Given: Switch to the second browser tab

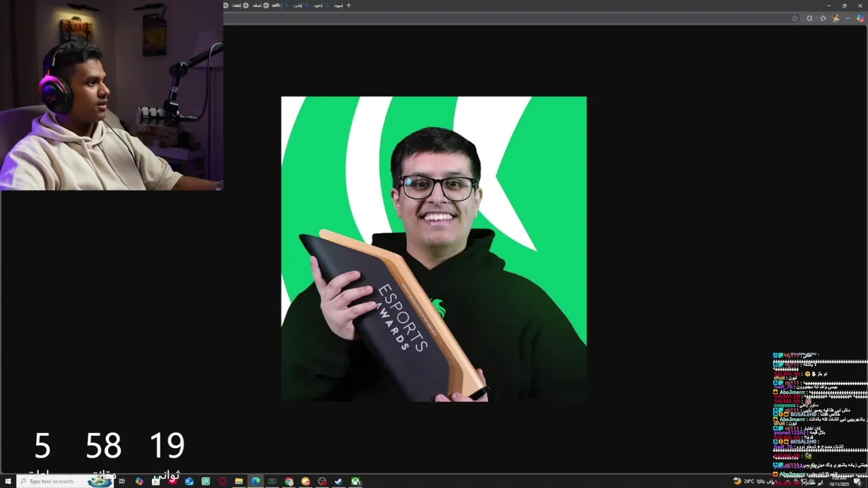Looking at the screenshot, I should (x=253, y=5).
